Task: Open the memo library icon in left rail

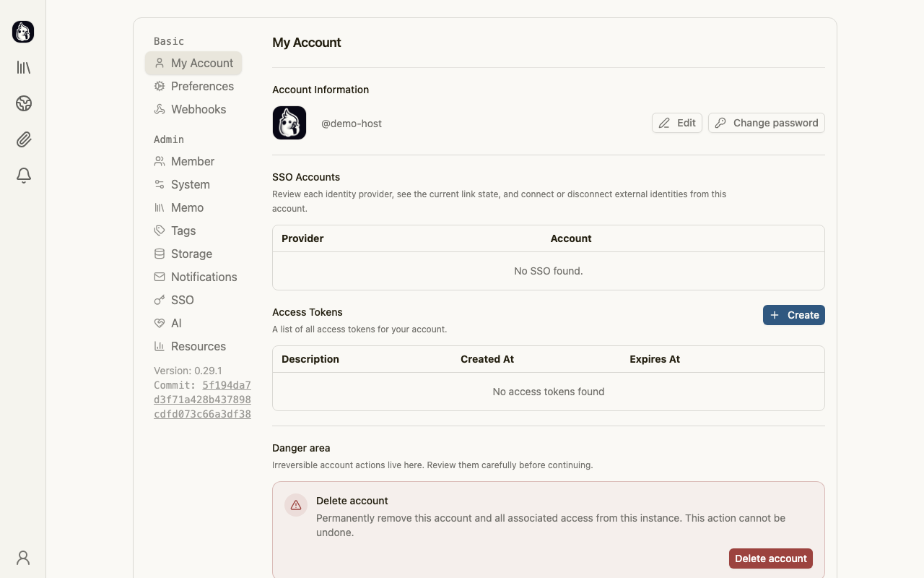Action: pos(23,68)
